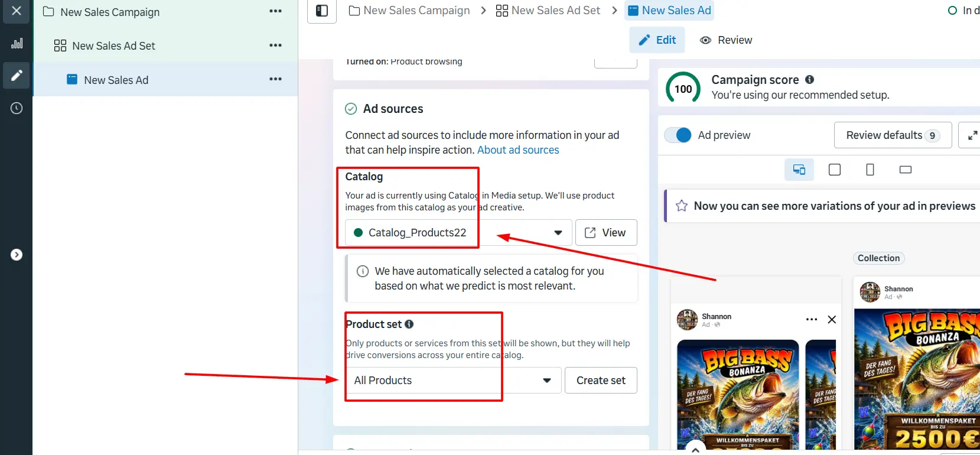Open three-dot menu on Shannon ad preview
Screen dimensions: 980x455
[812, 320]
